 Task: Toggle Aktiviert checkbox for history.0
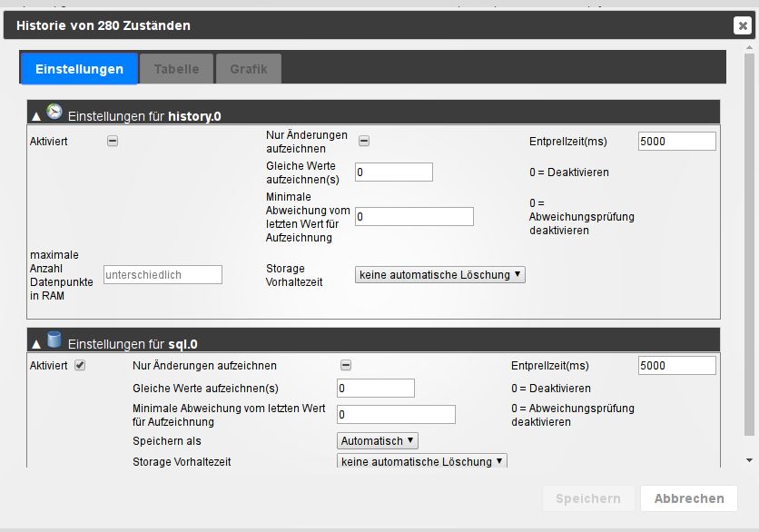pyautogui.click(x=113, y=141)
